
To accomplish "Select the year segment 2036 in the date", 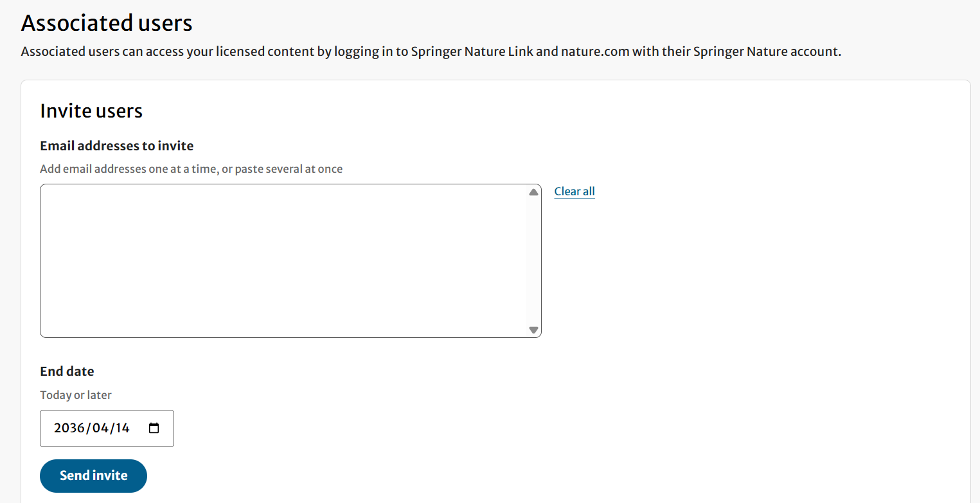I will (x=68, y=427).
